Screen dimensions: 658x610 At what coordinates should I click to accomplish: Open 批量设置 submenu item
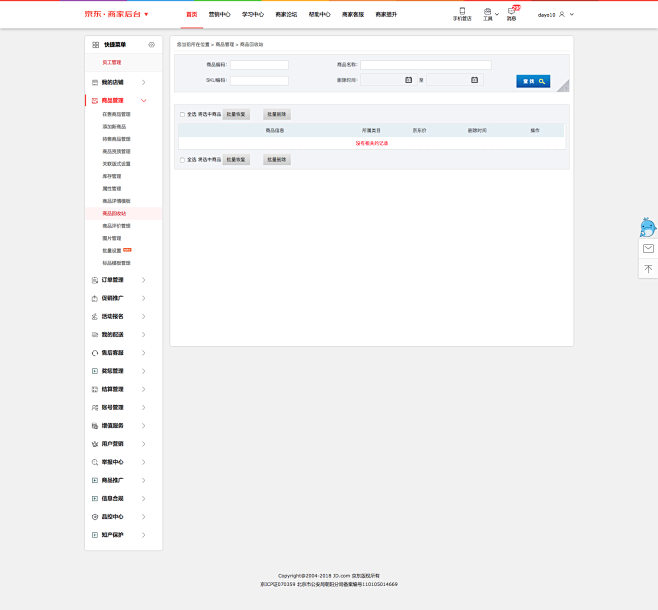[x=112, y=251]
